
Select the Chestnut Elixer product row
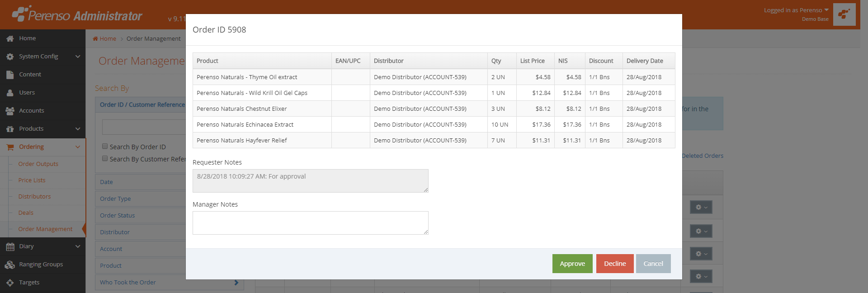[434, 109]
